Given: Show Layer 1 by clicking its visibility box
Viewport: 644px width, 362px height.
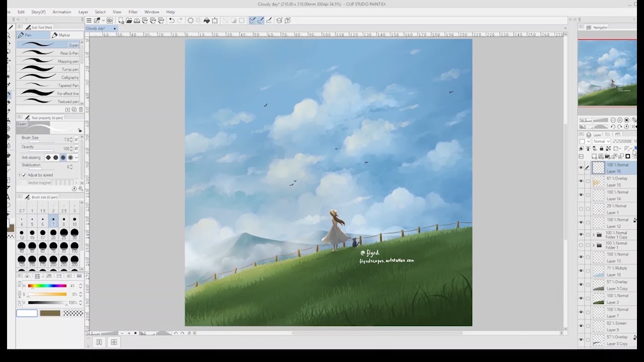Looking at the screenshot, I should tap(581, 209).
